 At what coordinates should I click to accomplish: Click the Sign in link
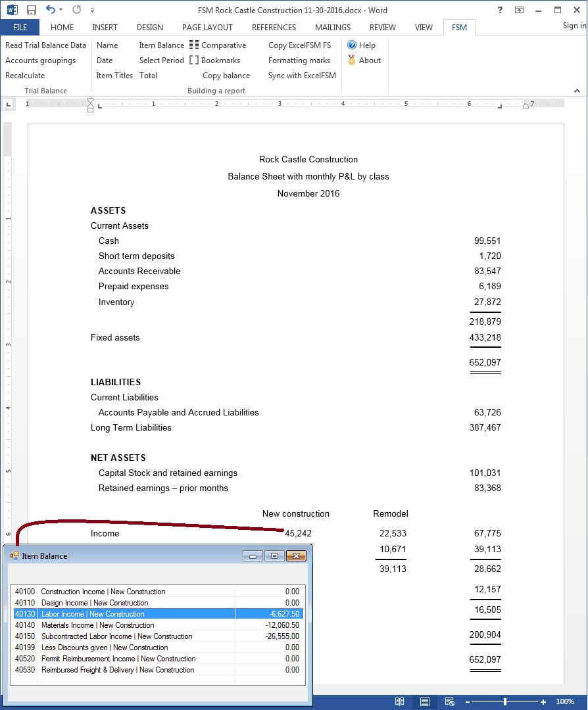(574, 26)
